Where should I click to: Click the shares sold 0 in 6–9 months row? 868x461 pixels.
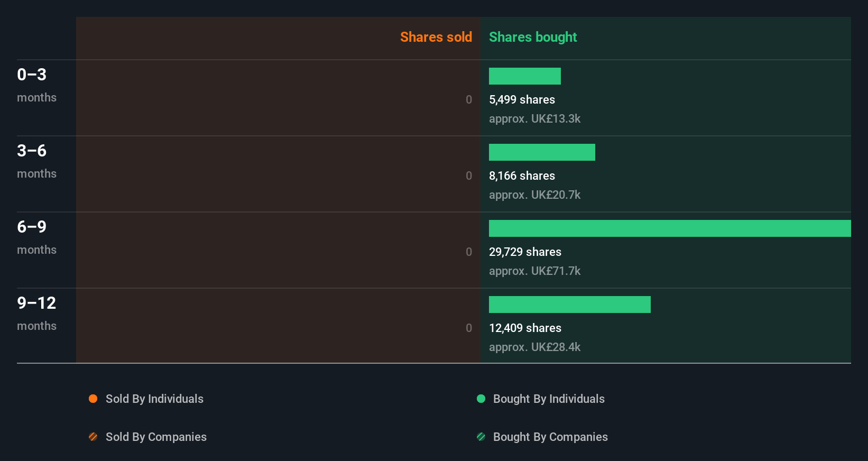469,252
